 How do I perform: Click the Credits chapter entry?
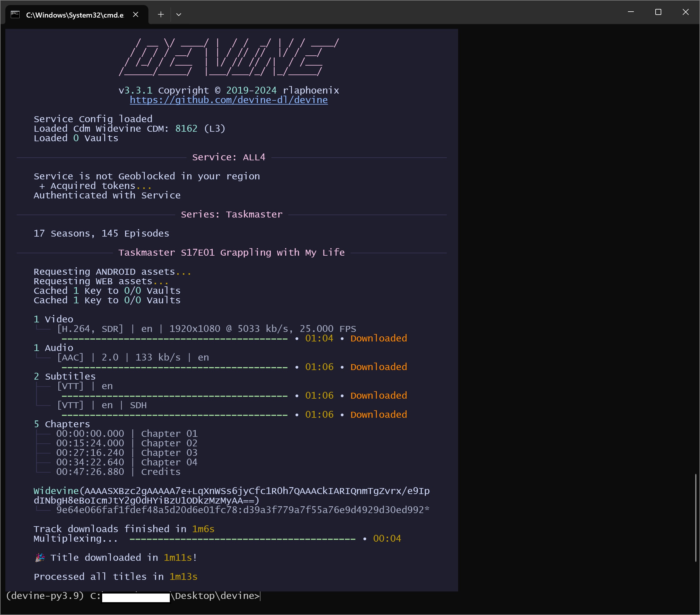[x=160, y=472]
